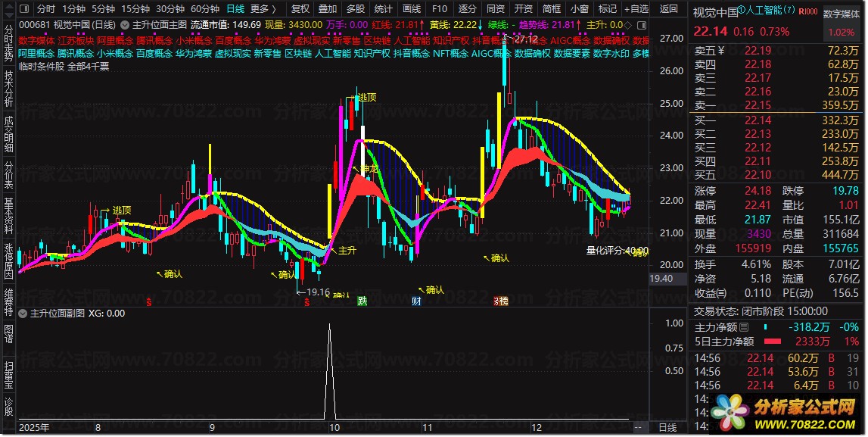Toggle the chart window icon beside 主升 value
Viewport: 868px width, 437px height.
tap(642, 25)
